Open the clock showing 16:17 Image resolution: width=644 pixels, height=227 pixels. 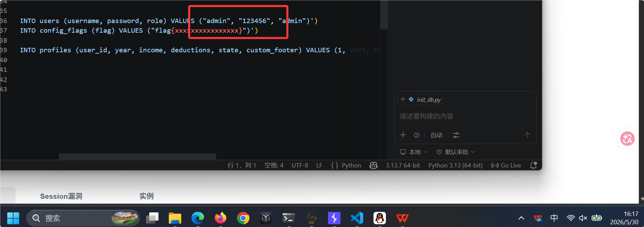(624, 218)
